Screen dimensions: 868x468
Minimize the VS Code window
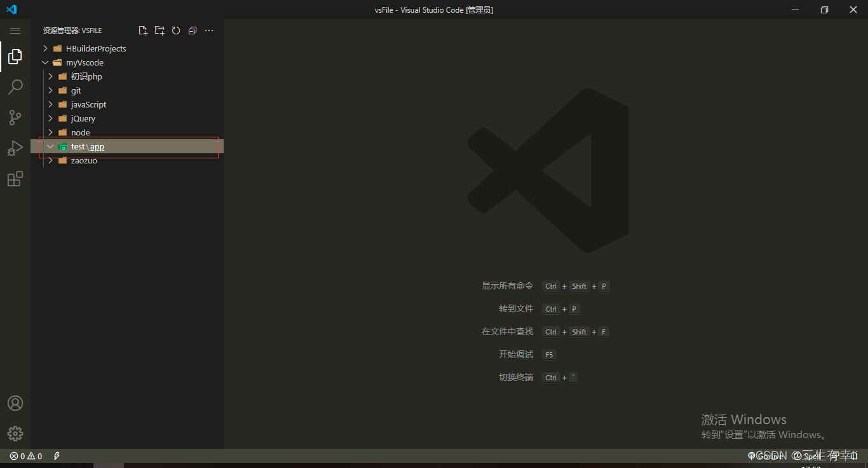click(795, 10)
